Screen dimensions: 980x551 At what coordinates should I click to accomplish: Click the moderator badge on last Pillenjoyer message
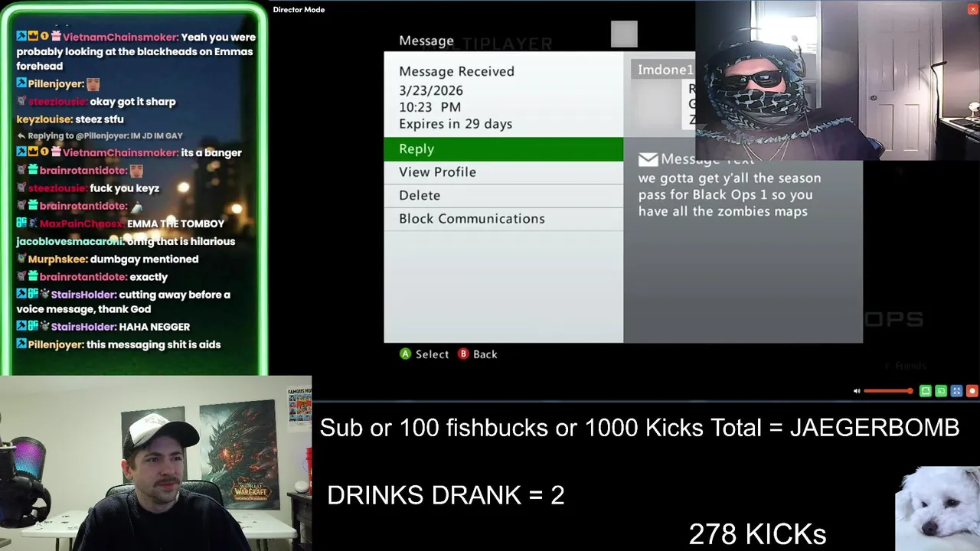point(21,344)
